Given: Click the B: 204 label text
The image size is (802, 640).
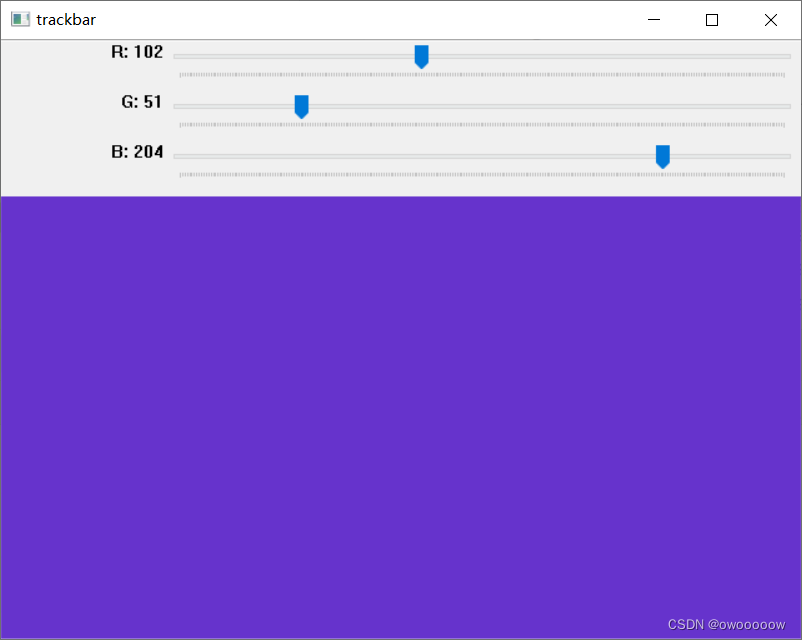Looking at the screenshot, I should click(x=138, y=152).
